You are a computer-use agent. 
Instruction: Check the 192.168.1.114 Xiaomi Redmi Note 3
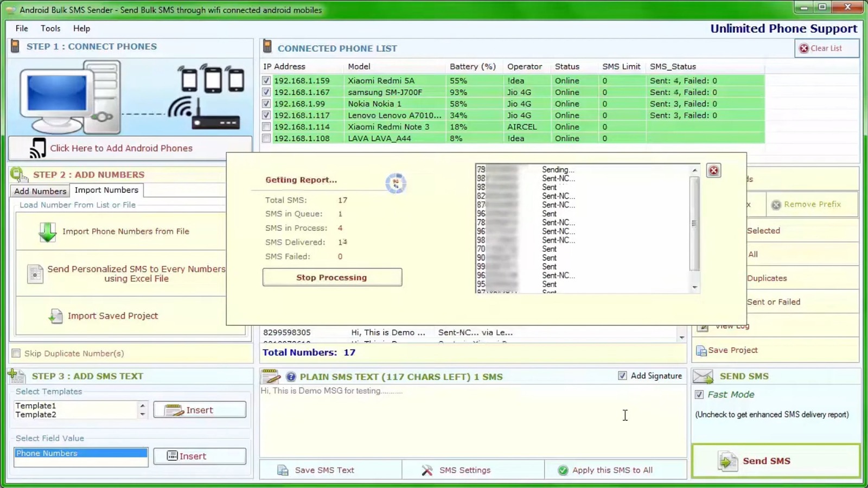point(266,127)
